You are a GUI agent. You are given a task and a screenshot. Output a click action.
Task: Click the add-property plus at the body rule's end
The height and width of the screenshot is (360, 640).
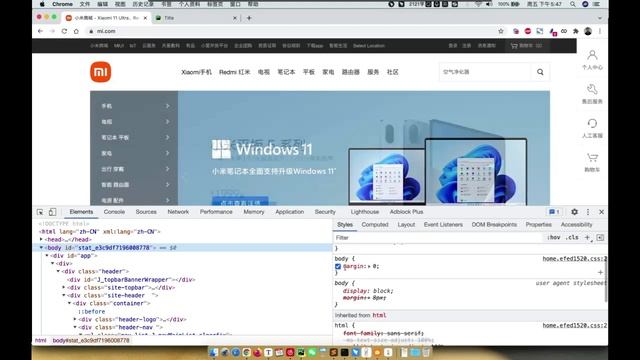coord(600,272)
